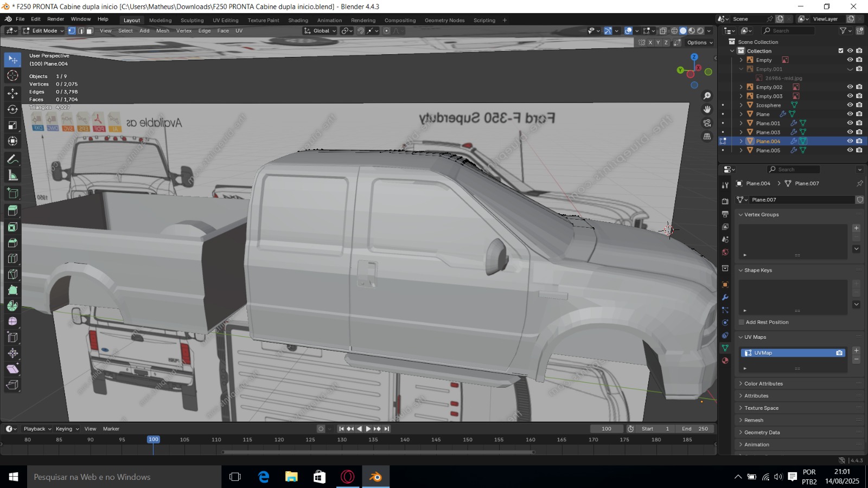
Task: Select the Inset Faces tool
Action: [x=12, y=227]
